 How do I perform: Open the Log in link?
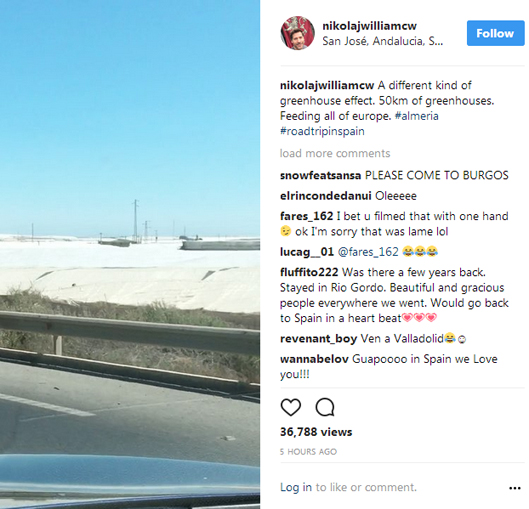(296, 487)
